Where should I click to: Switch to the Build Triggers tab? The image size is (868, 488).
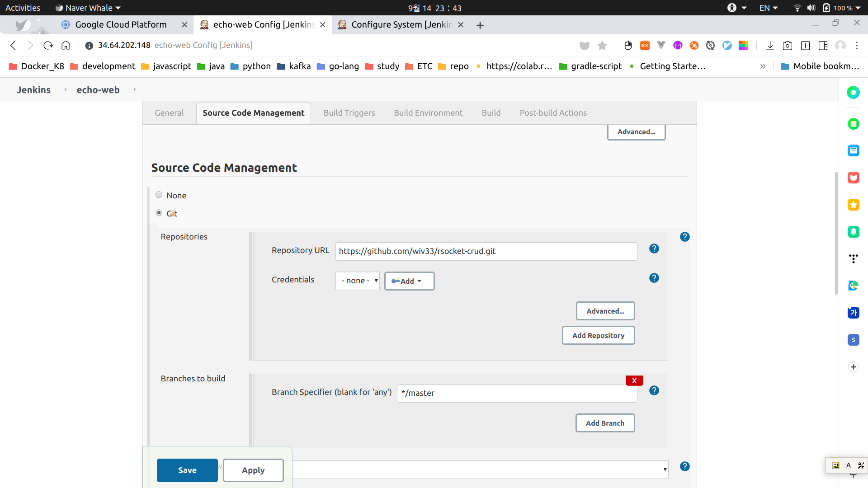point(349,113)
